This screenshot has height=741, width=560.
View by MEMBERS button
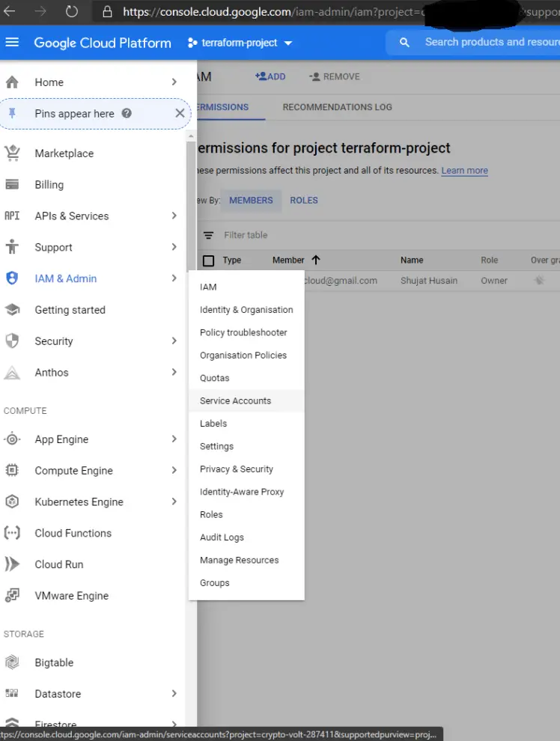(x=251, y=201)
